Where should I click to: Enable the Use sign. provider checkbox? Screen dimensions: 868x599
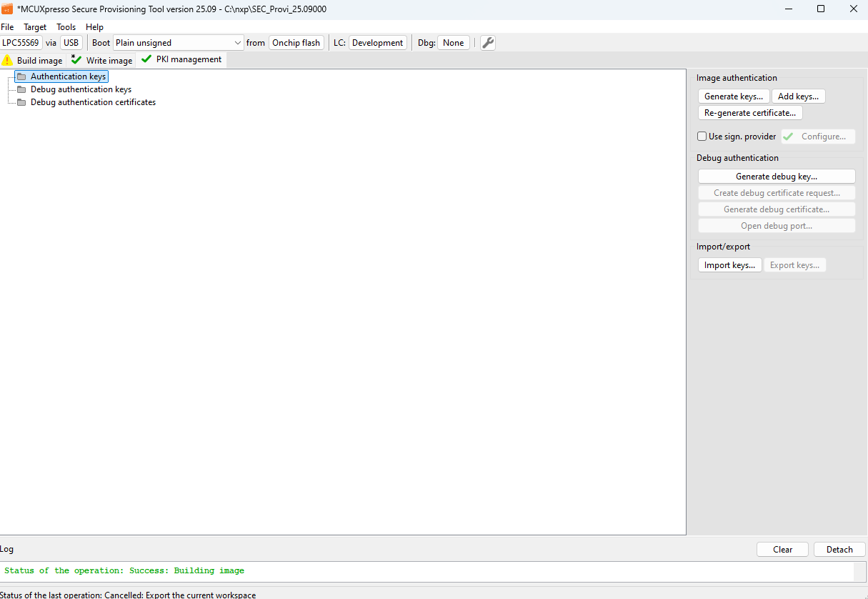coord(702,137)
